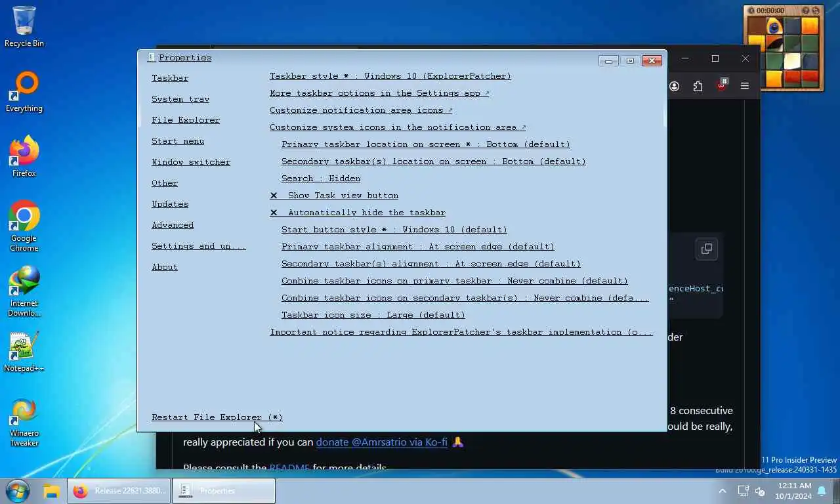Launch Firefox from the desktop shortcut

point(24,156)
